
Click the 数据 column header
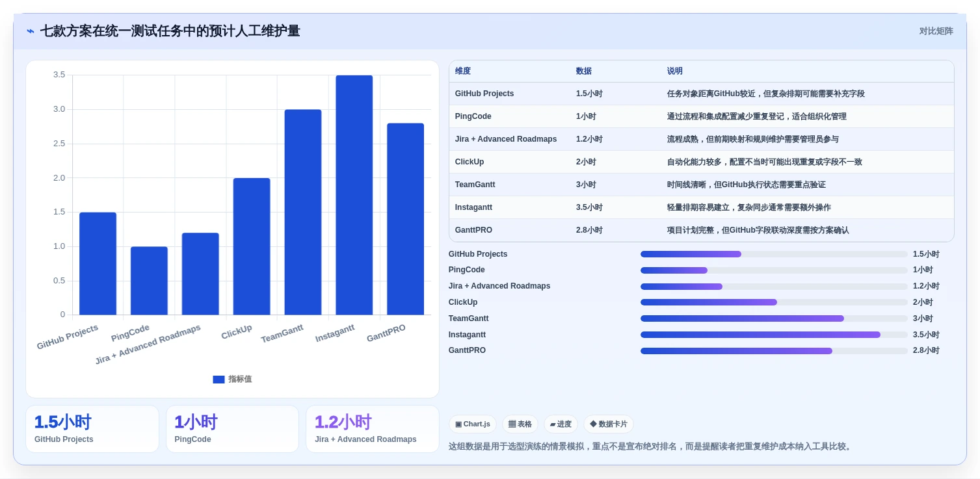coord(584,71)
